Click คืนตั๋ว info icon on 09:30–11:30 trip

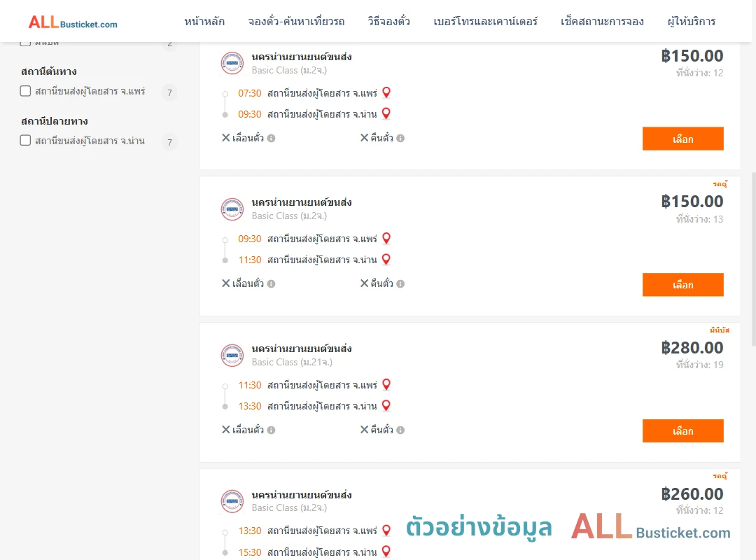pyautogui.click(x=400, y=284)
